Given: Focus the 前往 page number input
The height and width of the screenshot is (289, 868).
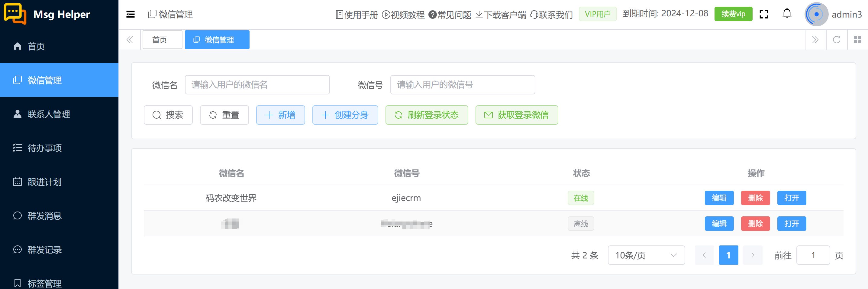Looking at the screenshot, I should [x=813, y=255].
